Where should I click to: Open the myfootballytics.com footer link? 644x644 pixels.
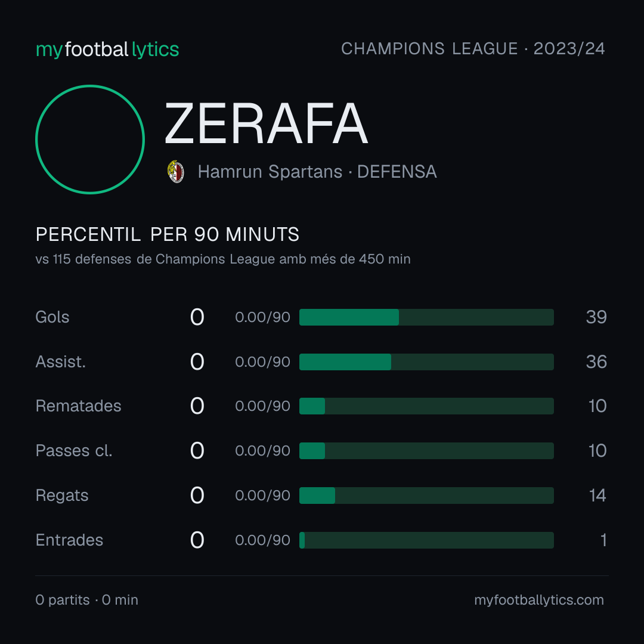coord(539,600)
